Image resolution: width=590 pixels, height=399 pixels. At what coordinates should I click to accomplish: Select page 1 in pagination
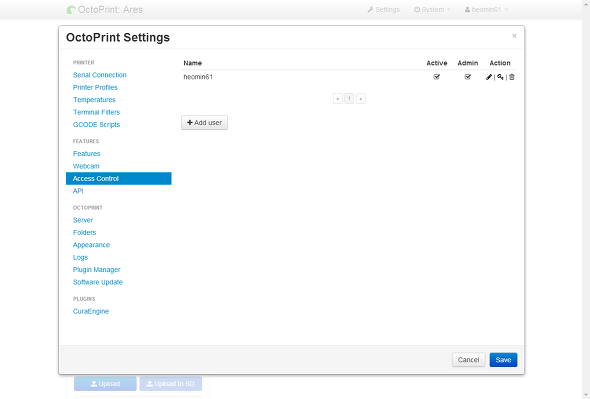click(x=349, y=99)
